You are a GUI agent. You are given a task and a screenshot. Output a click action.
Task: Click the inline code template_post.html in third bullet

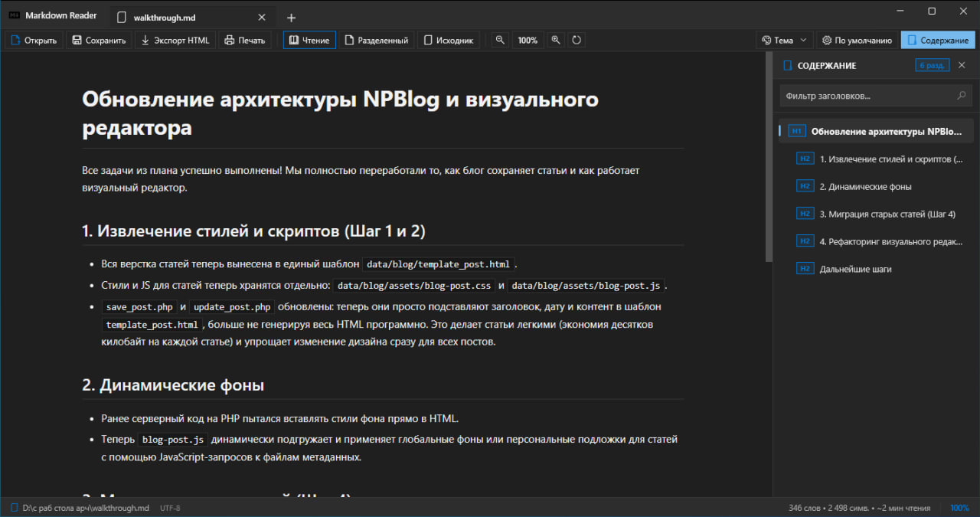(151, 325)
